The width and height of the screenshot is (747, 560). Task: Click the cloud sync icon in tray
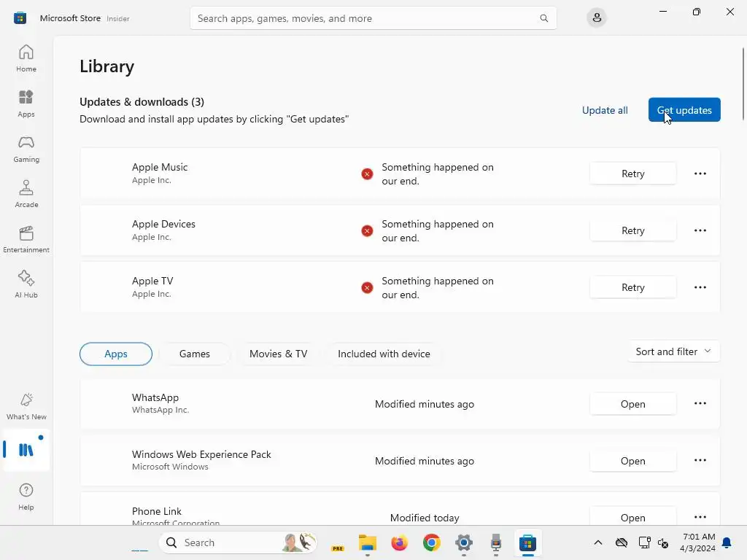click(x=622, y=542)
